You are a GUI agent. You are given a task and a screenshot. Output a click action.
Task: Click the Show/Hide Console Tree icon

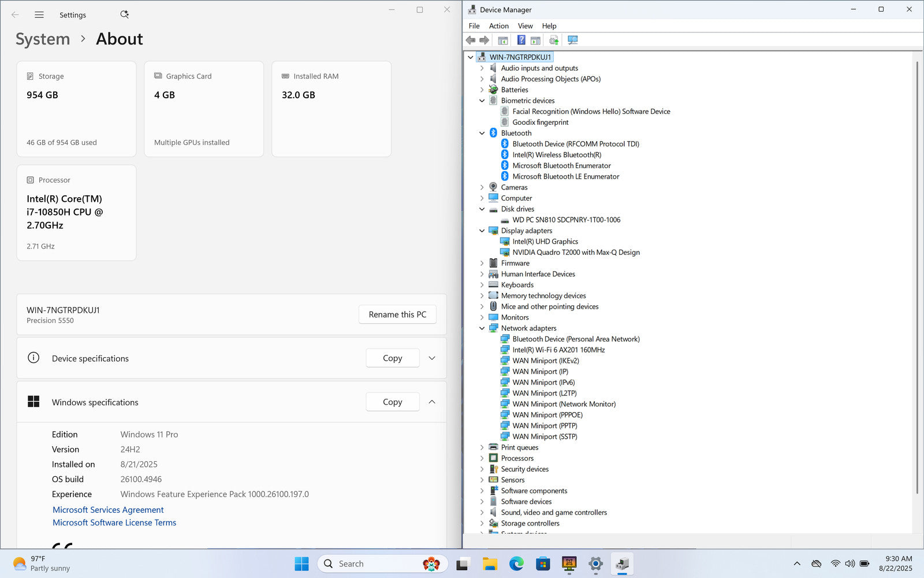coord(503,40)
